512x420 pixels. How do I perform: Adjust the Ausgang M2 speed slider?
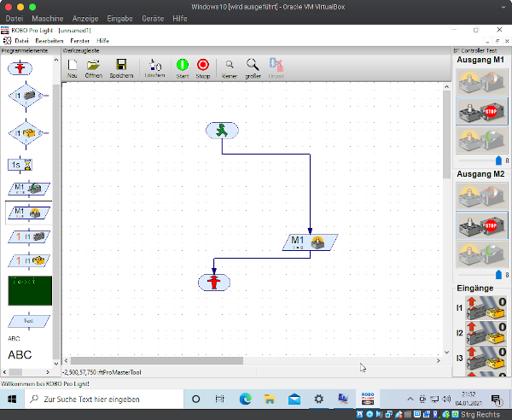pos(498,275)
